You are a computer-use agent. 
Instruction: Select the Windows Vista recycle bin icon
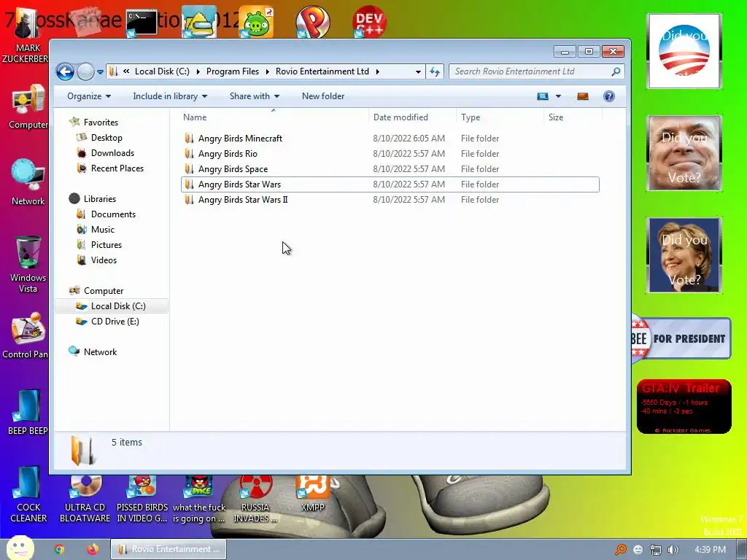point(28,265)
